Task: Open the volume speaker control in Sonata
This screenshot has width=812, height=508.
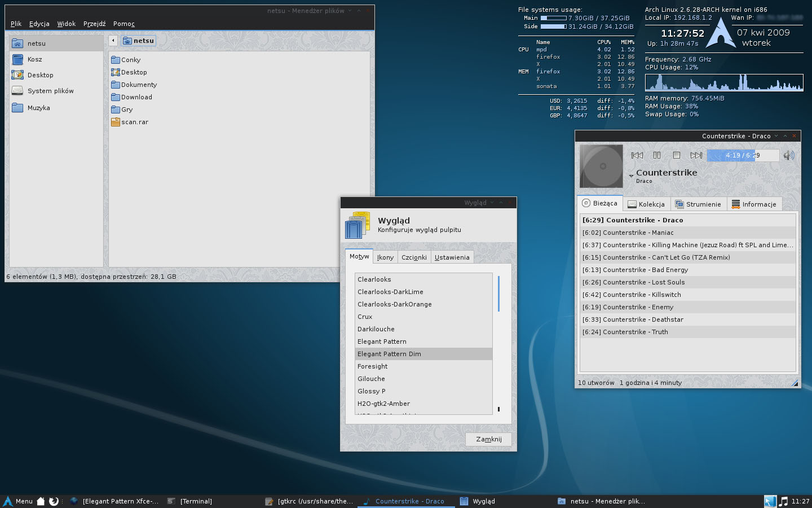Action: point(789,155)
